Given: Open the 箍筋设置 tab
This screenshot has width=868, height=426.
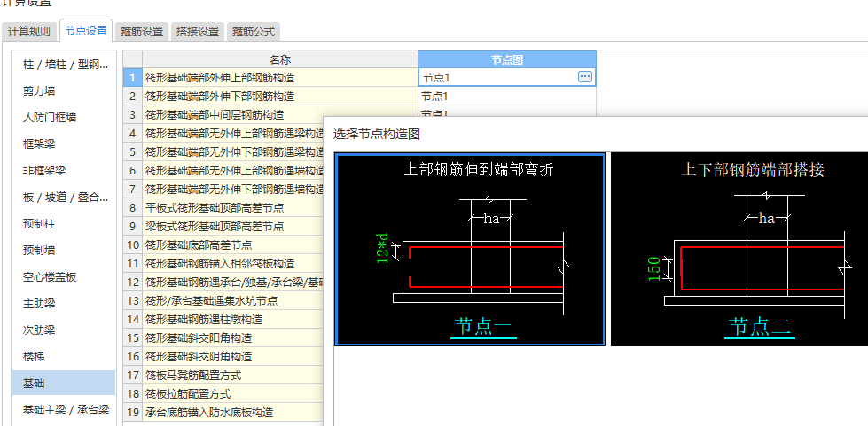Looking at the screenshot, I should point(142,32).
